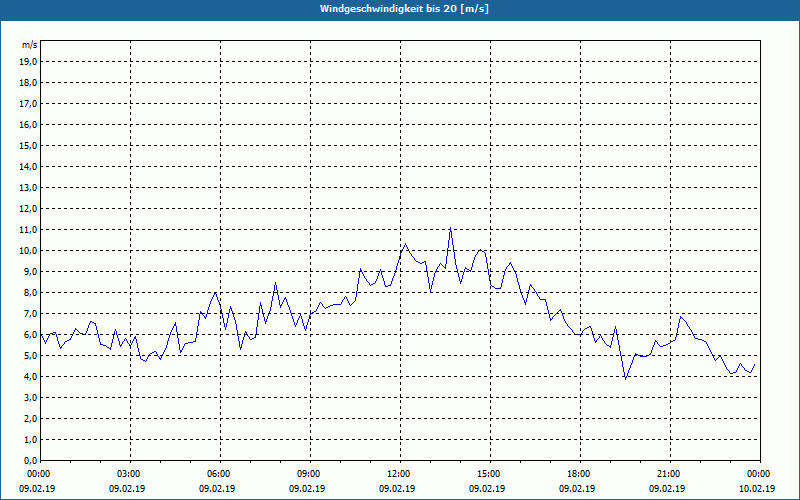Click the 15:00 time label
Viewport: 800px width, 500px height.
[490, 474]
